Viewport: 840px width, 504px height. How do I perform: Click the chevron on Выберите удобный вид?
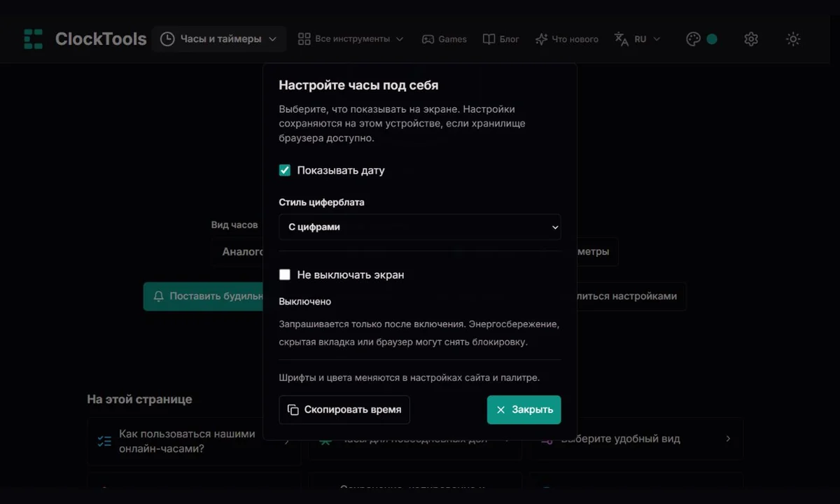tap(728, 439)
